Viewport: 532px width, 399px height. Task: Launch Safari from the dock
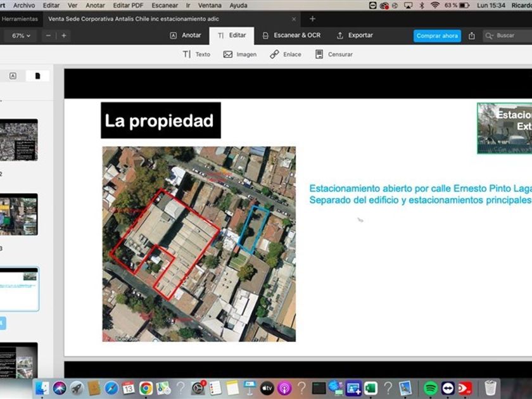(x=111, y=388)
